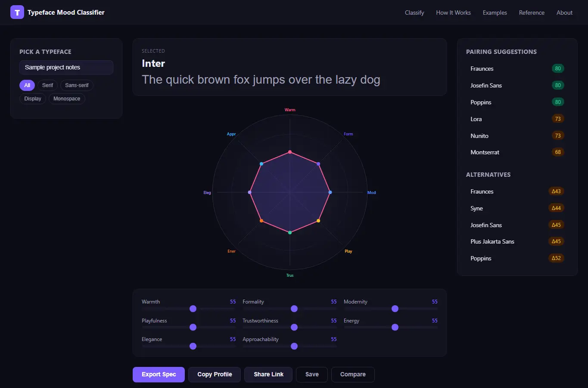This screenshot has width=588, height=388.
Task: Click the Eleg radar chart point
Action: point(250,192)
